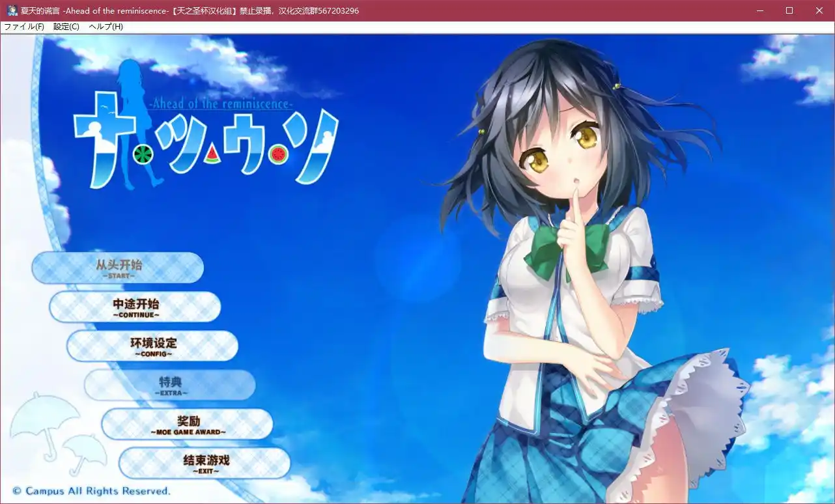Open the 設定(C) menu
This screenshot has height=504, width=835.
[65, 26]
